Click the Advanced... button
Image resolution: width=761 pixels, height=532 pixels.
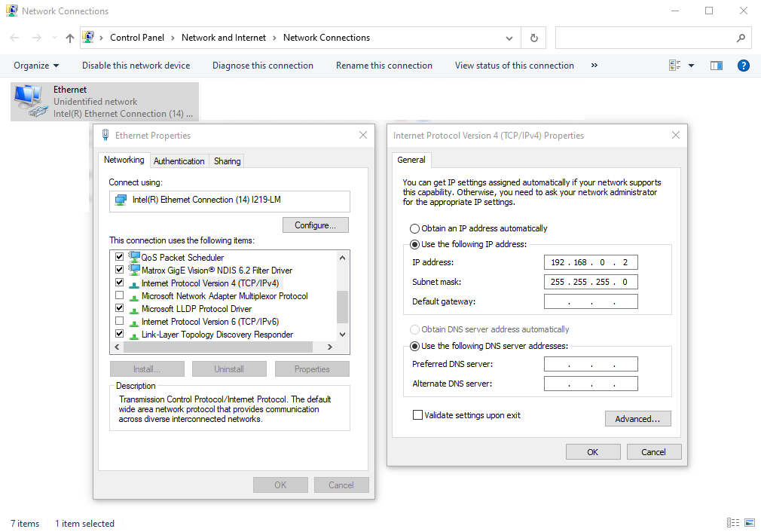[637, 419]
